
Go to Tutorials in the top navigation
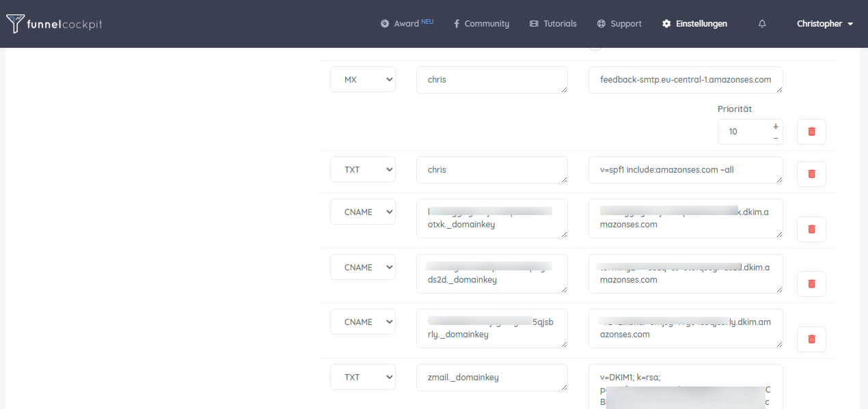point(553,24)
